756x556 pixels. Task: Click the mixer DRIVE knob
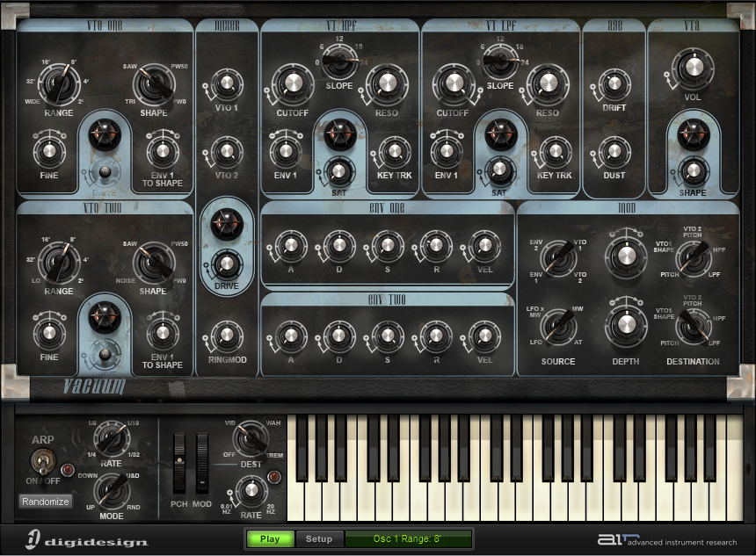point(227,264)
